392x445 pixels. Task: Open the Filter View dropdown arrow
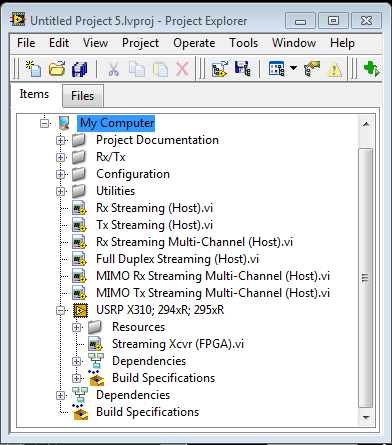tap(293, 68)
